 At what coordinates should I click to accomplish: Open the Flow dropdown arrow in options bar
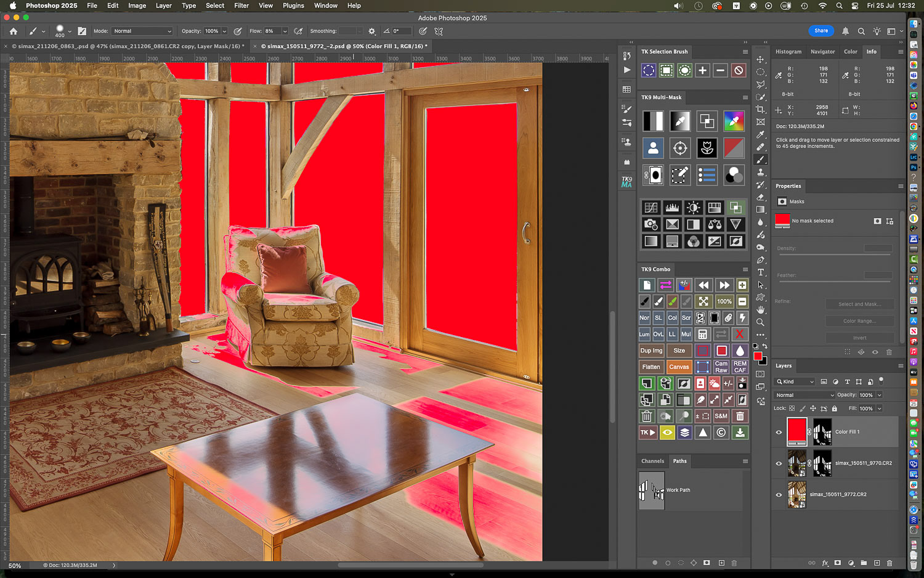tap(285, 31)
